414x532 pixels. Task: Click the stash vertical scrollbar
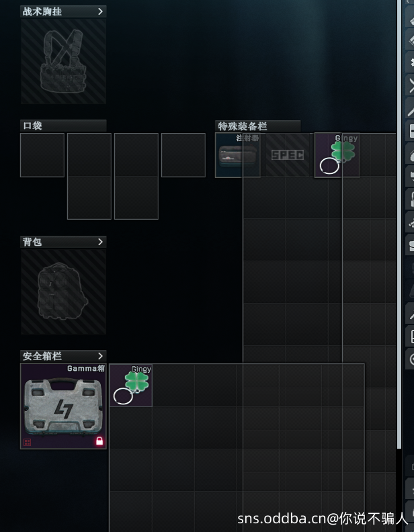coord(399,224)
